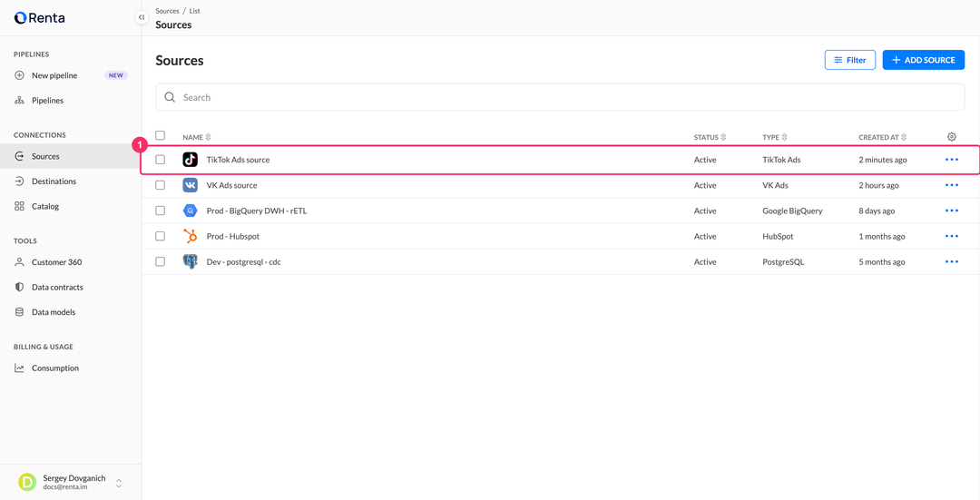Select the Prod - Hubspot row checkbox
The height and width of the screenshot is (500, 980).
coord(160,236)
